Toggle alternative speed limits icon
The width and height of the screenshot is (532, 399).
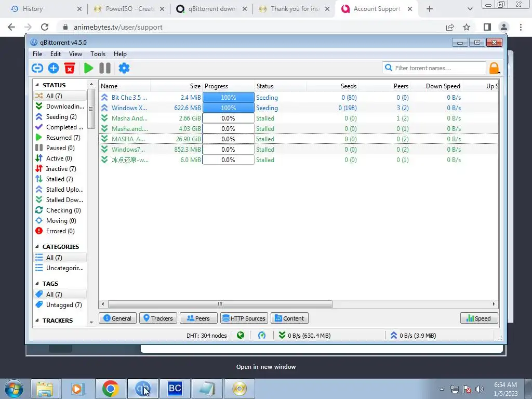(262, 336)
